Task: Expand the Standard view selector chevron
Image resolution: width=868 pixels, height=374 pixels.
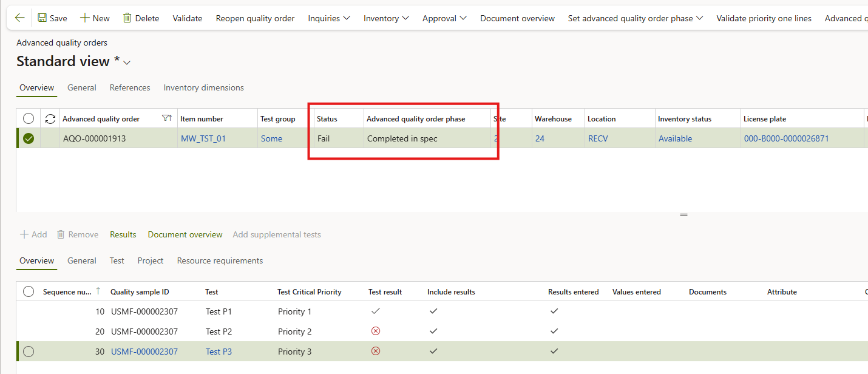Action: (x=127, y=63)
